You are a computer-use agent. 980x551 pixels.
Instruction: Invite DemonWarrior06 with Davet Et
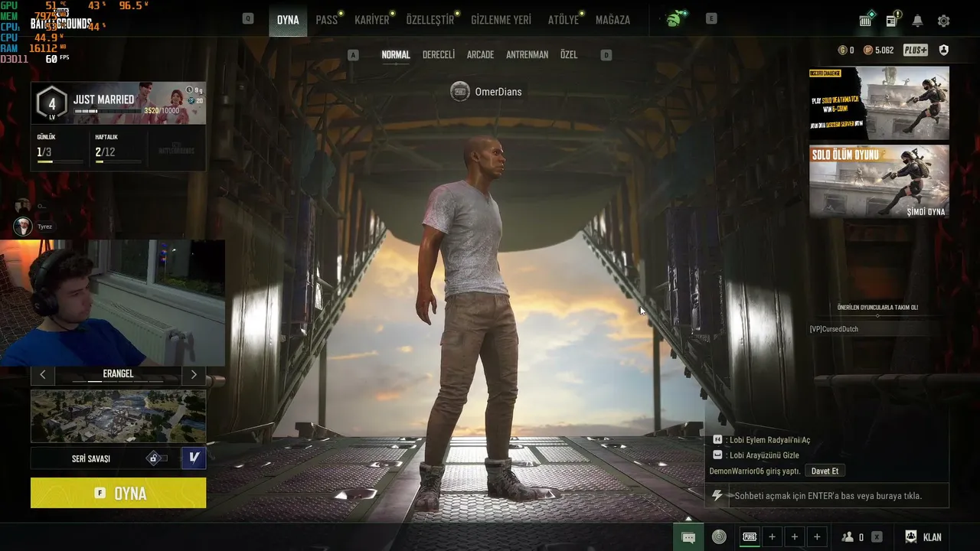825,471
